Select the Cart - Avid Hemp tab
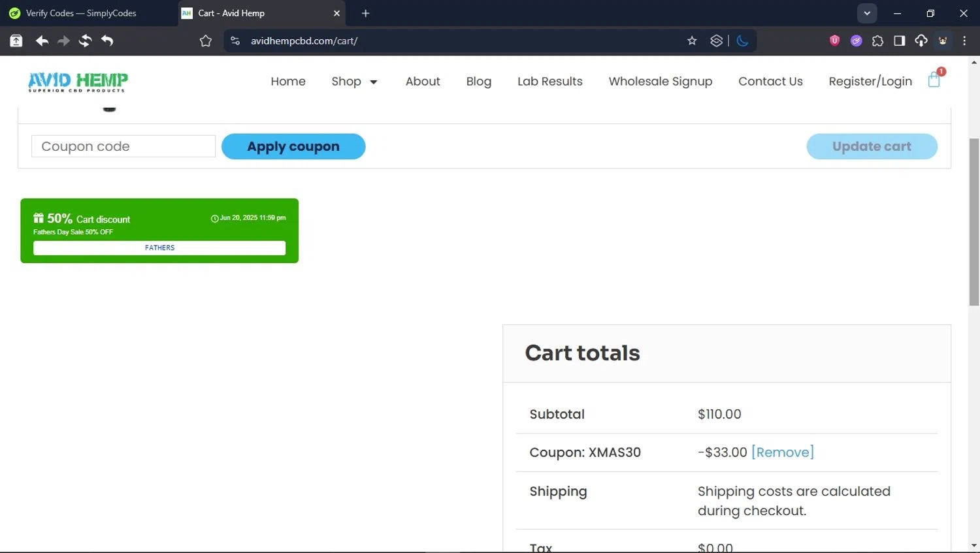The image size is (980, 553). click(261, 13)
